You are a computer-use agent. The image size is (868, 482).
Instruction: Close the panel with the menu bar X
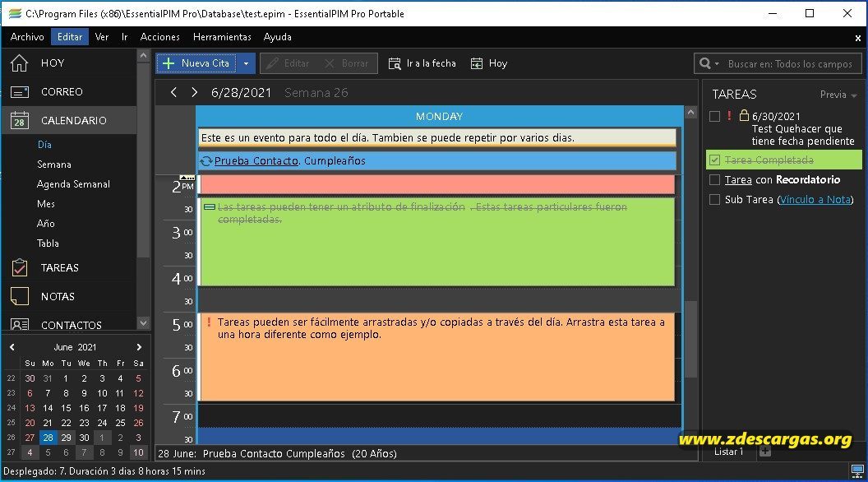857,38
